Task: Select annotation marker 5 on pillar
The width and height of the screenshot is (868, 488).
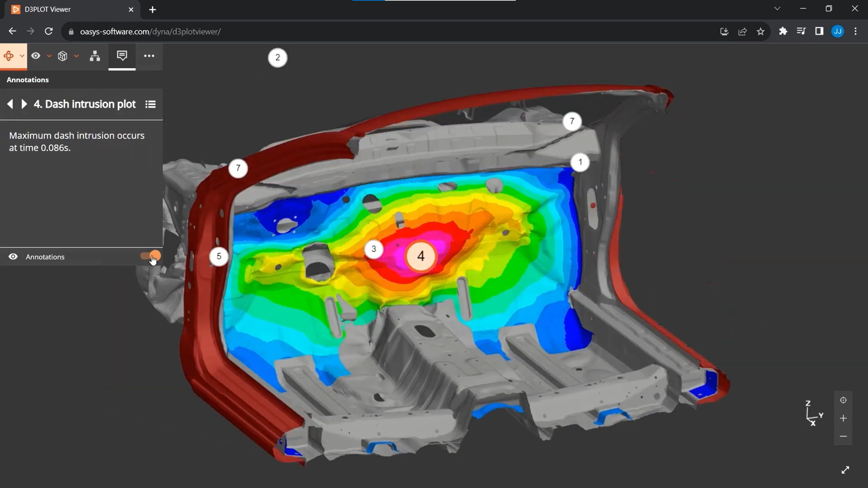Action: tap(219, 256)
